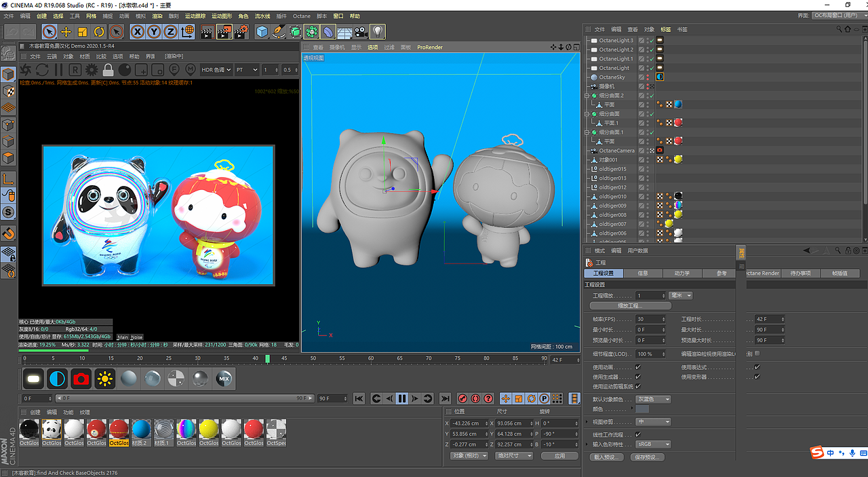Switch to 待办事项 tab
Viewport: 868px width, 477px height.
click(800, 273)
